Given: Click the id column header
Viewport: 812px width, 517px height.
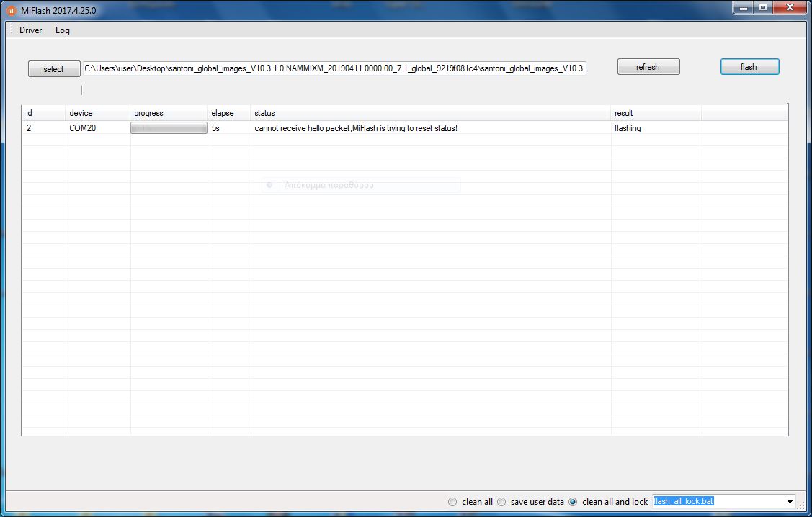Looking at the screenshot, I should 43,113.
